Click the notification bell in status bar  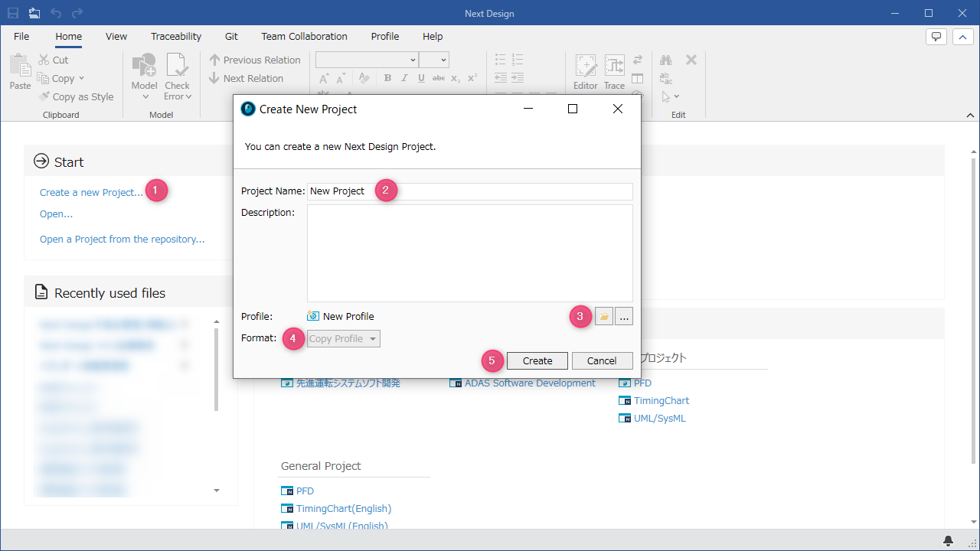pyautogui.click(x=949, y=540)
